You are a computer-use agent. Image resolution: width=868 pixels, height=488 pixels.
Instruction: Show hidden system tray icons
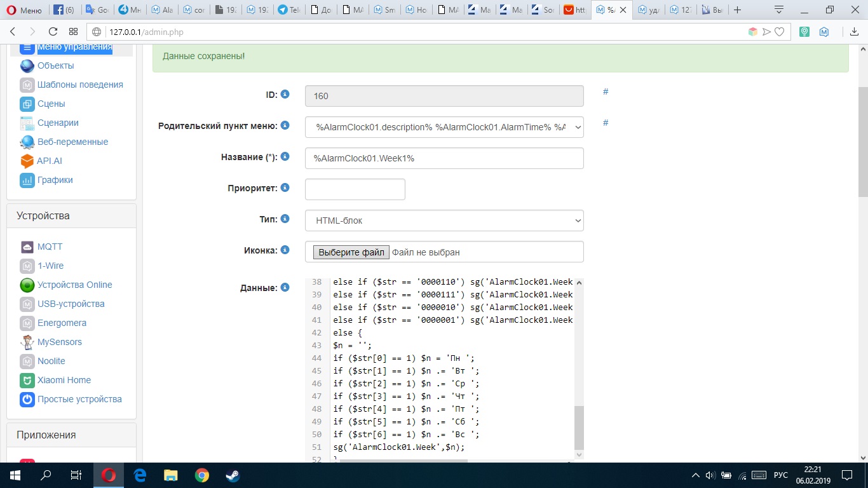(696, 475)
